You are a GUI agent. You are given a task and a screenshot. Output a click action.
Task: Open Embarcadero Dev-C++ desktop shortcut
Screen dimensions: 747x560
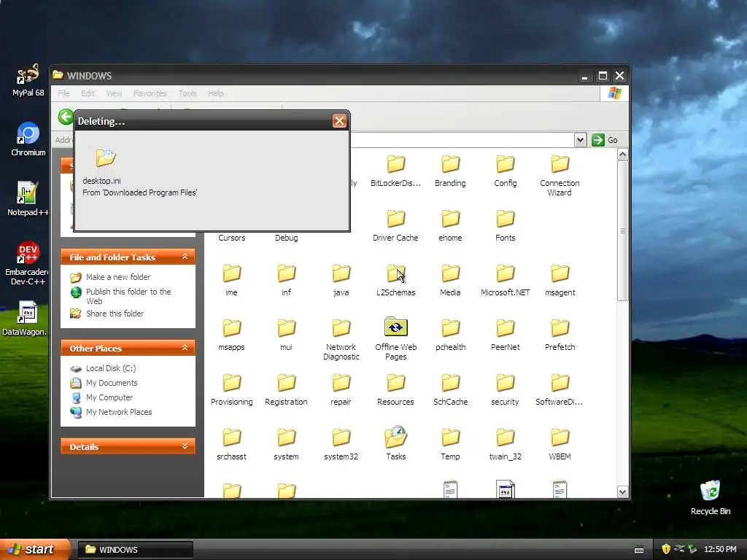(27, 262)
